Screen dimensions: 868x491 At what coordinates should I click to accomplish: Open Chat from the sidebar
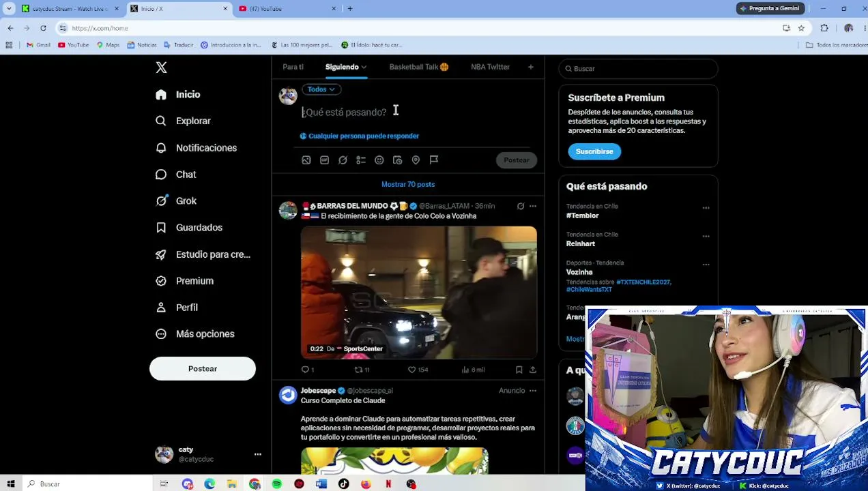pos(176,175)
